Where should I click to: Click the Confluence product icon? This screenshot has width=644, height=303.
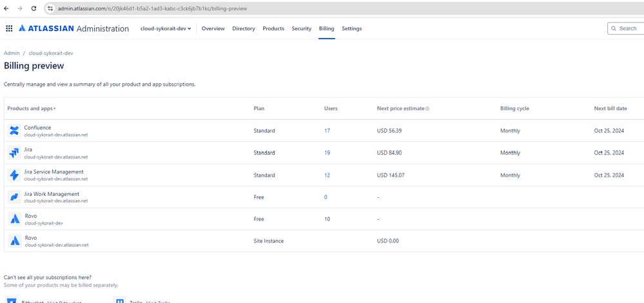coord(14,131)
